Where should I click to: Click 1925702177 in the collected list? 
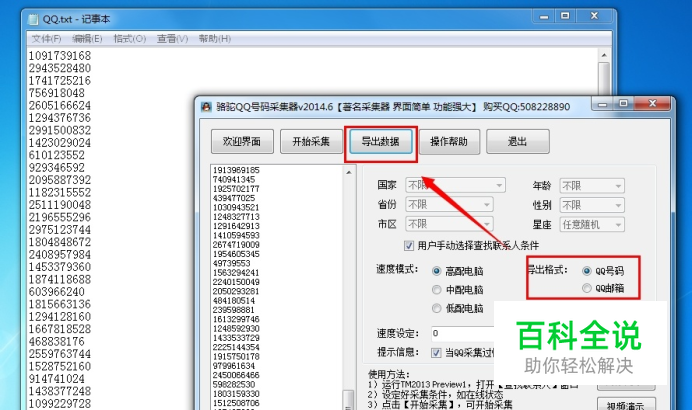point(236,188)
